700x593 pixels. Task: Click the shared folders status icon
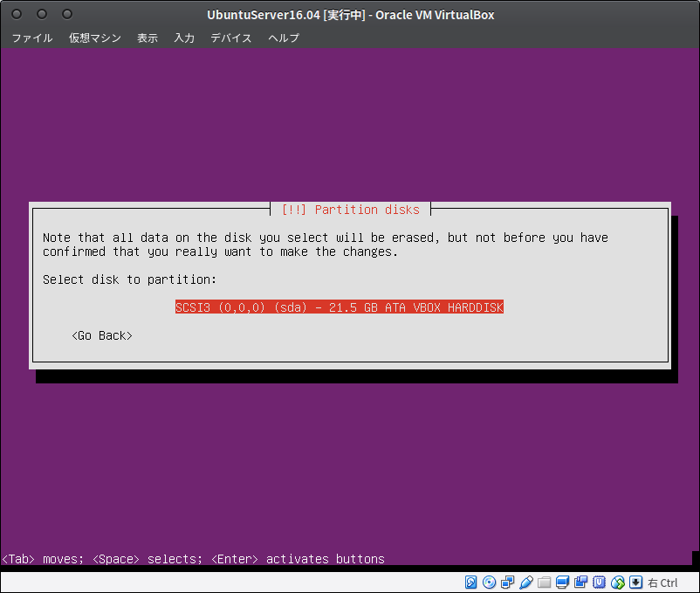[x=544, y=583]
